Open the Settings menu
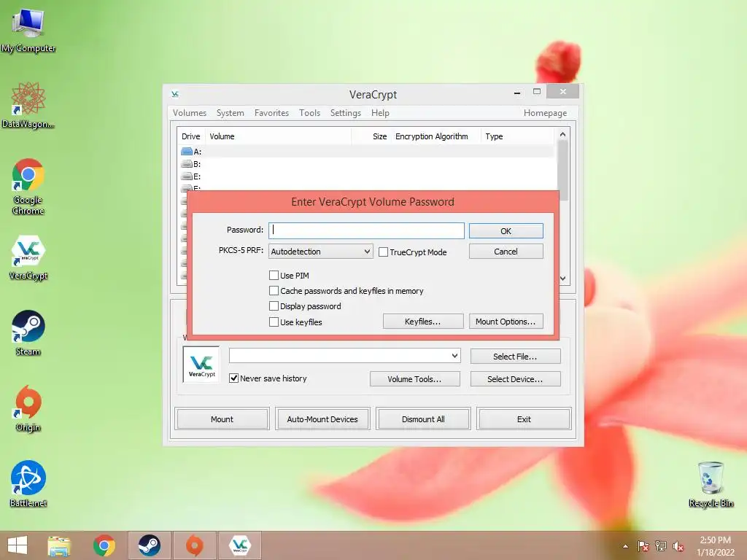This screenshot has height=560, width=747. [345, 113]
